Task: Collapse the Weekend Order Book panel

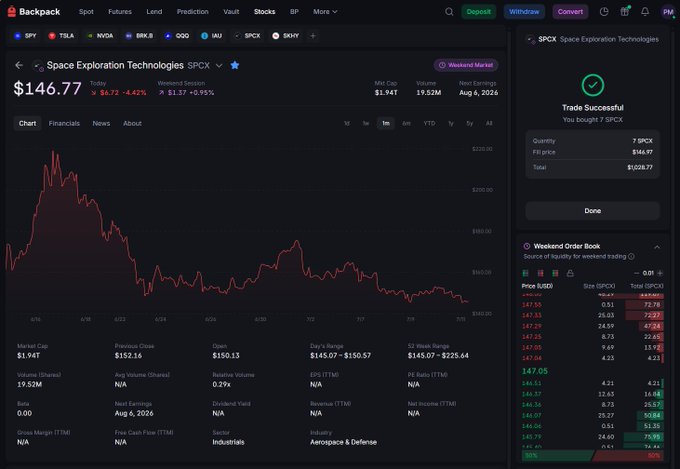Action: (657, 246)
